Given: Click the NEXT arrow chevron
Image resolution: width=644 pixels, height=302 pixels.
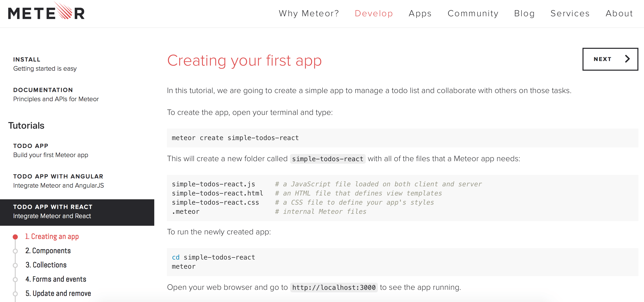Looking at the screenshot, I should [627, 59].
